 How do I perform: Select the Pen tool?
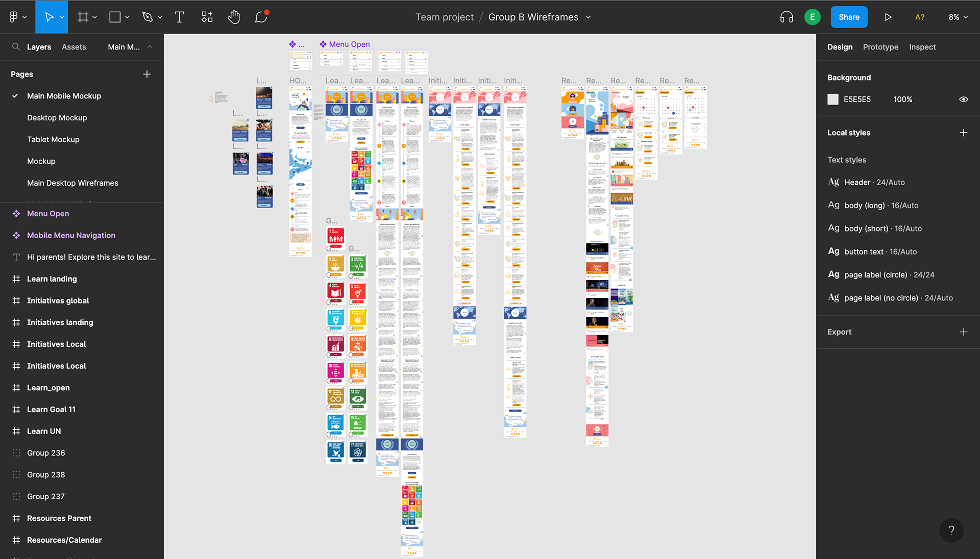pos(148,17)
